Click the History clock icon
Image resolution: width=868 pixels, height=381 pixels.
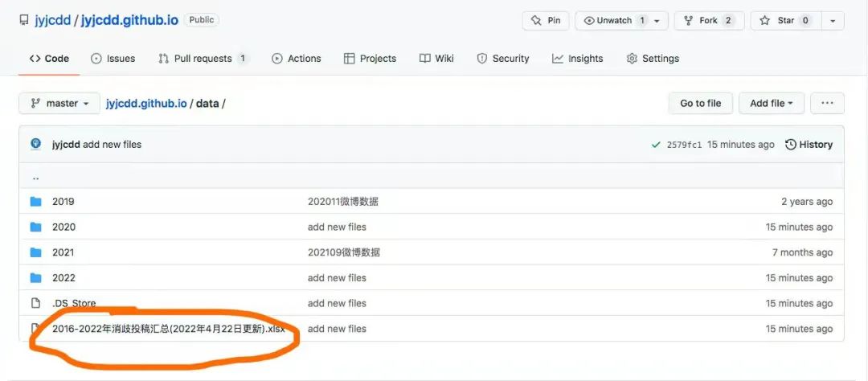791,145
